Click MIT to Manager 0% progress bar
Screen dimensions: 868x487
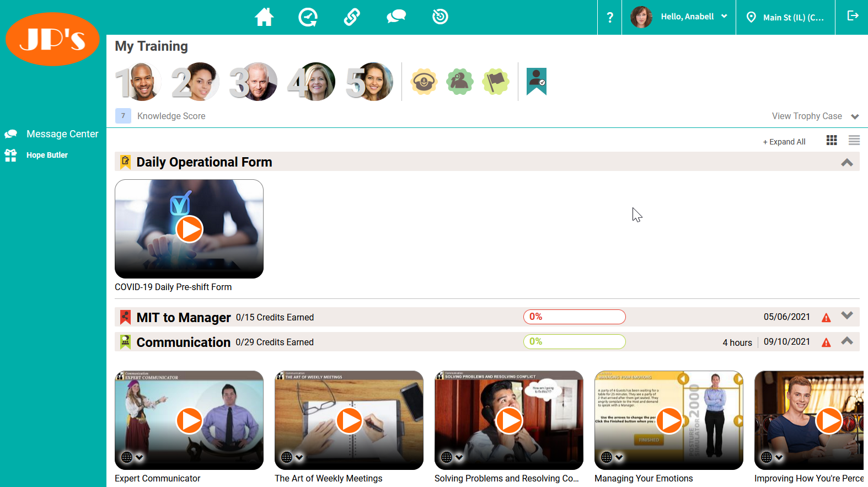[x=574, y=317]
